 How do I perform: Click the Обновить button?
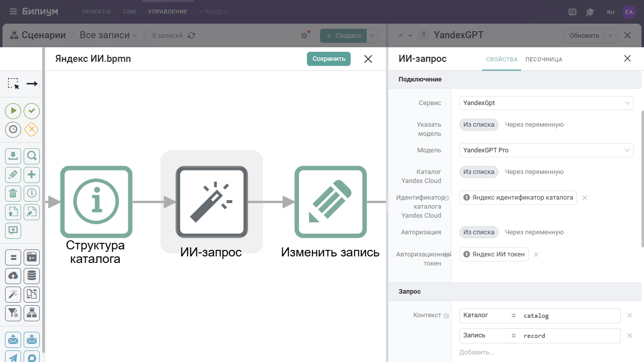(x=584, y=36)
